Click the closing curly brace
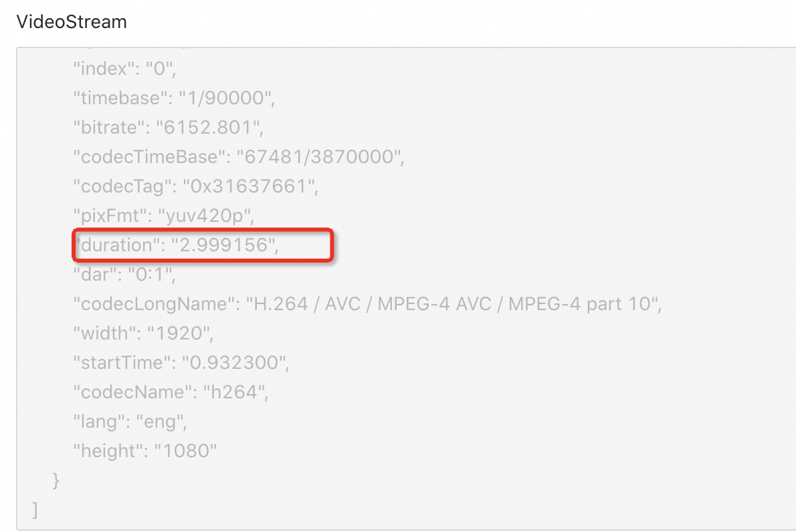Viewport: 796px width, 532px height. tap(56, 481)
